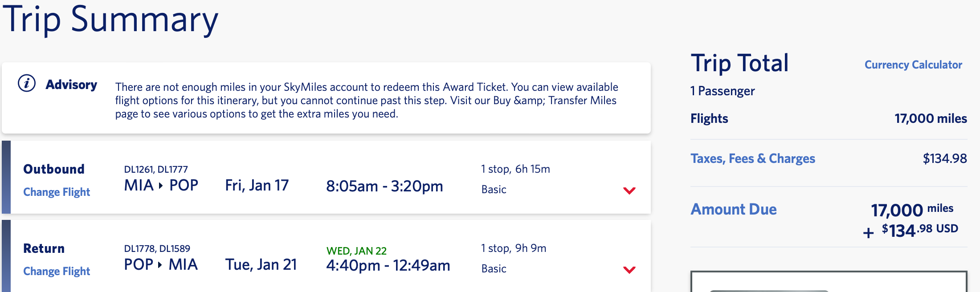Click the plus sign in Amount Due
This screenshot has height=292, width=980.
point(868,233)
